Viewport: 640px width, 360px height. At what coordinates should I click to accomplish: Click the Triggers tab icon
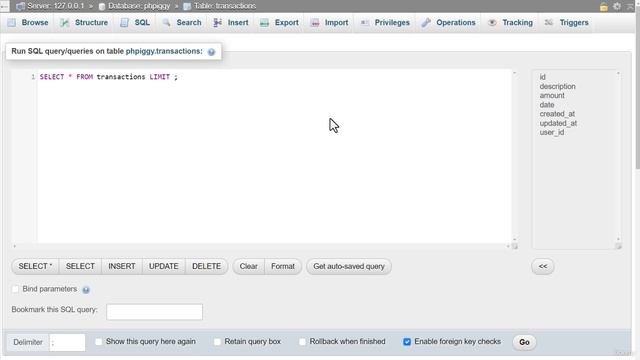coord(549,23)
